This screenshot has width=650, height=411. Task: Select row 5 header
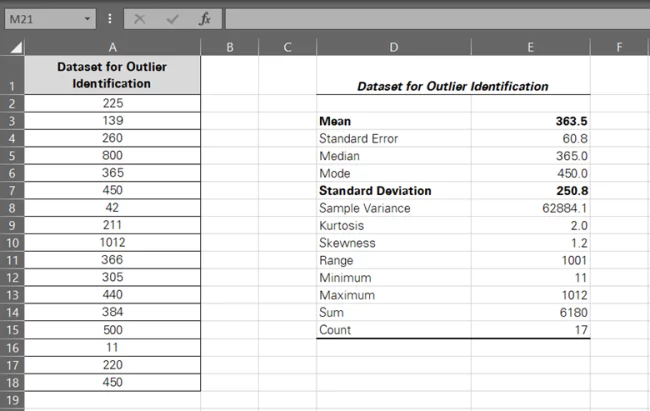12,156
